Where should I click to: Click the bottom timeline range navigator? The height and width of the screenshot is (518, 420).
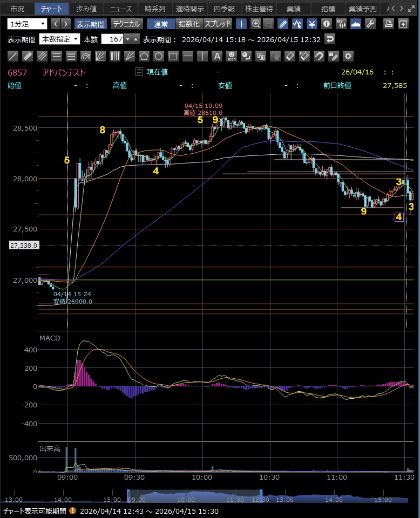coord(194,499)
